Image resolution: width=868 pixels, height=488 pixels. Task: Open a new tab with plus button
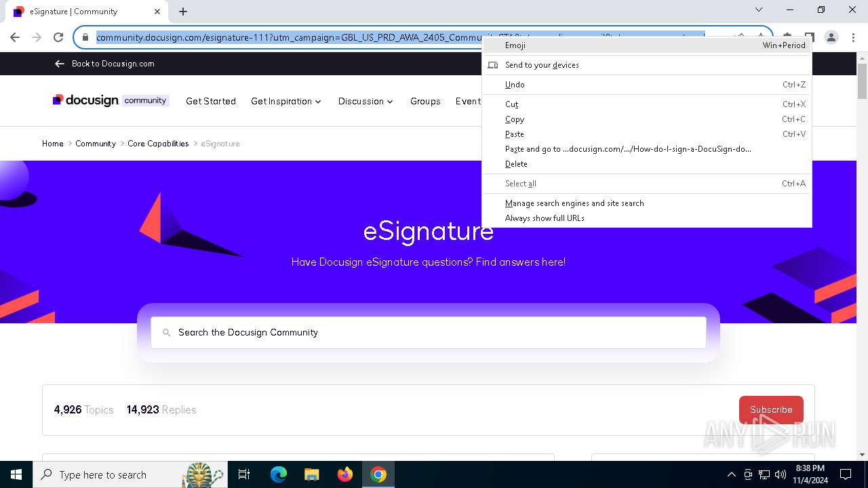183,12
